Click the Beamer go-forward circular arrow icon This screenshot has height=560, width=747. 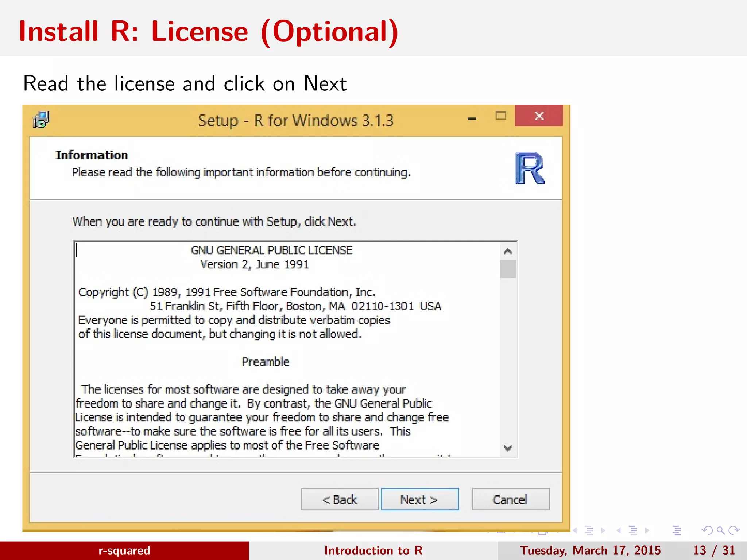[734, 530]
